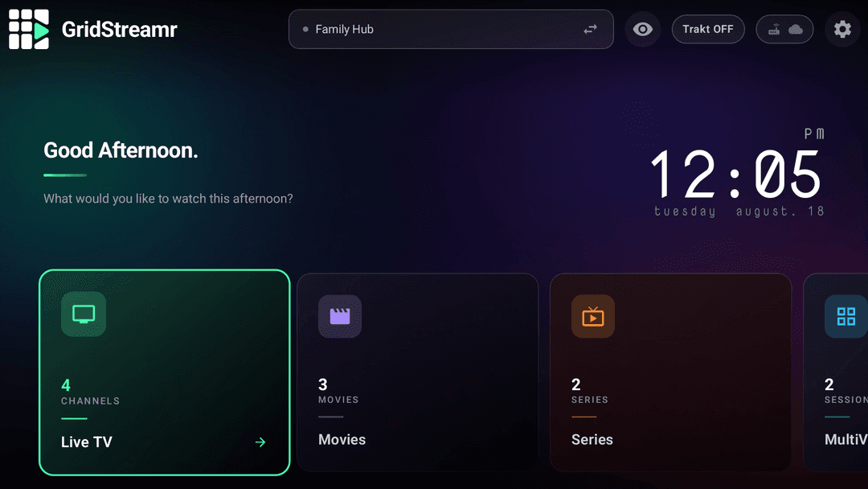Click the MultiView grid icon
Image resolution: width=868 pixels, height=489 pixels.
click(845, 316)
